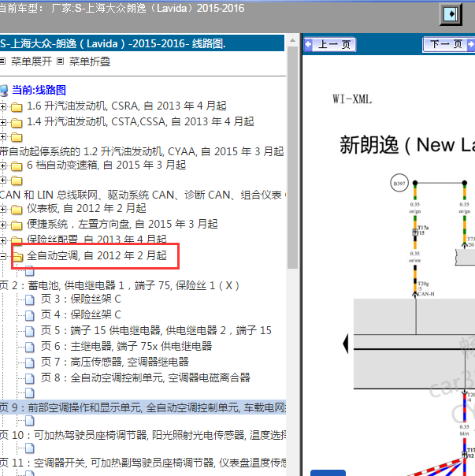The height and width of the screenshot is (476, 475).
Task: Go to previous page with 上一页 button
Action: click(330, 45)
